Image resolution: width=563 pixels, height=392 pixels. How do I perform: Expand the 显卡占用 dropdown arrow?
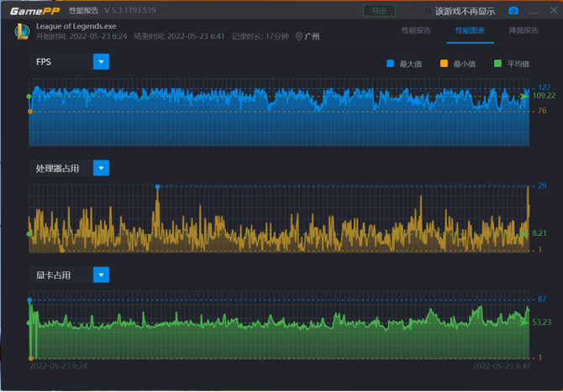point(101,274)
